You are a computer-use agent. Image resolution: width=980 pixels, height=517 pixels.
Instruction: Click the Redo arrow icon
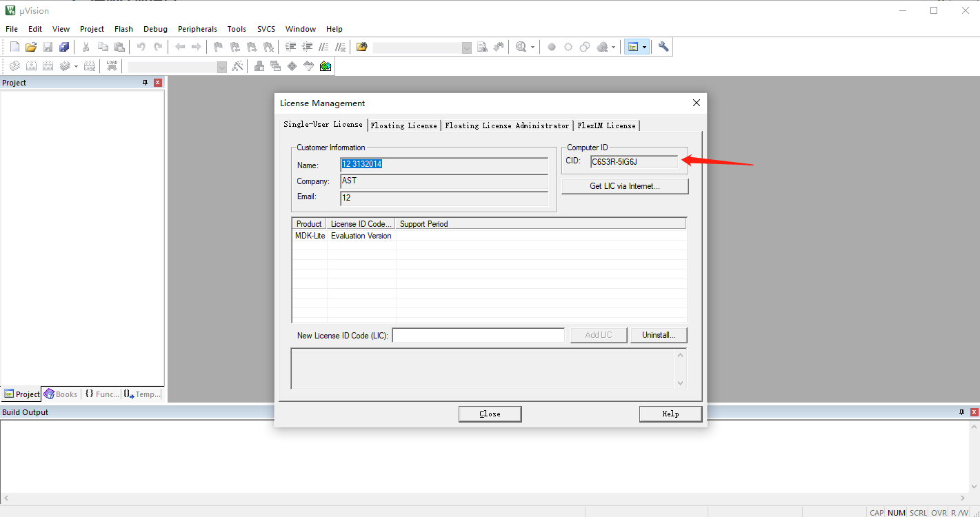tap(158, 47)
